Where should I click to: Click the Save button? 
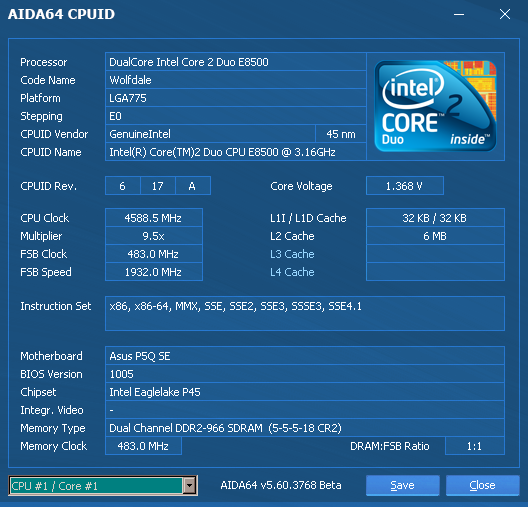click(x=403, y=485)
